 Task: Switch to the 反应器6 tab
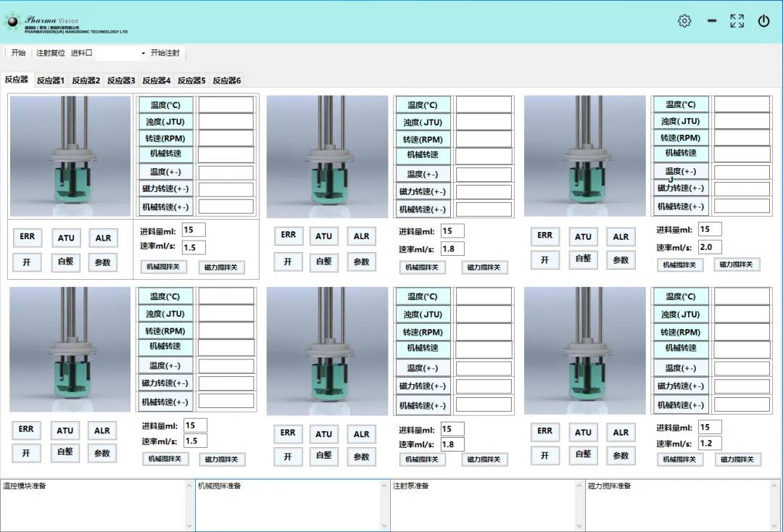click(x=227, y=80)
